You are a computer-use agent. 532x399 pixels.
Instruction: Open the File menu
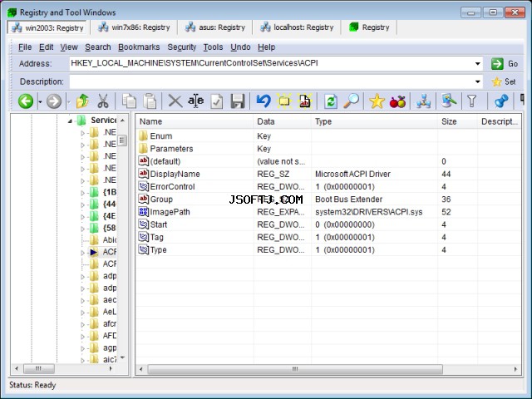pos(25,47)
